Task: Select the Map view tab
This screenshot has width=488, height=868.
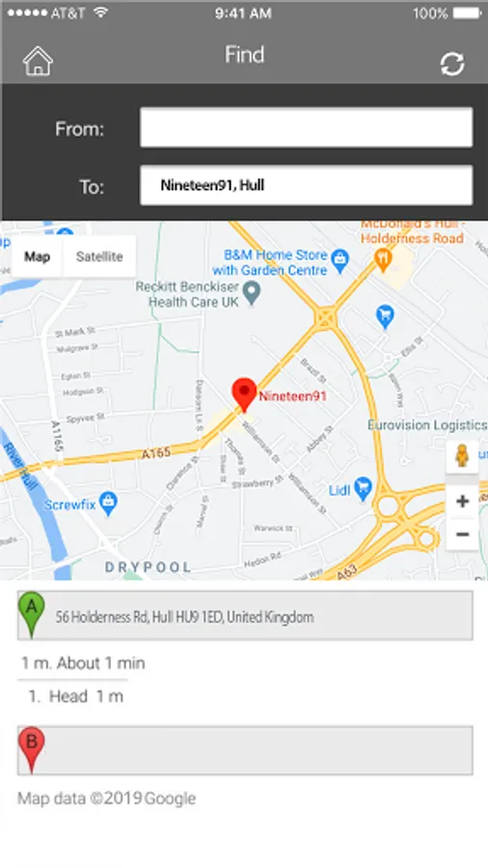Action: (37, 257)
